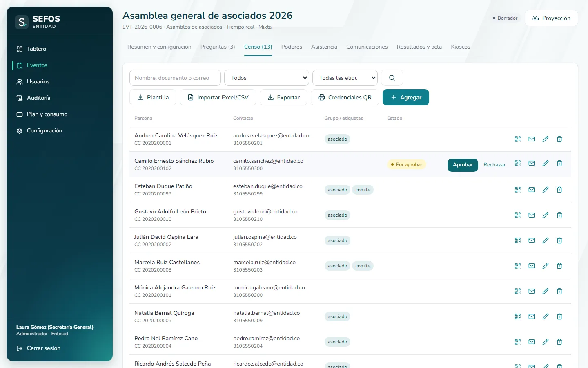Open Tablero in the sidebar
Image resolution: width=588 pixels, height=368 pixels.
point(60,49)
